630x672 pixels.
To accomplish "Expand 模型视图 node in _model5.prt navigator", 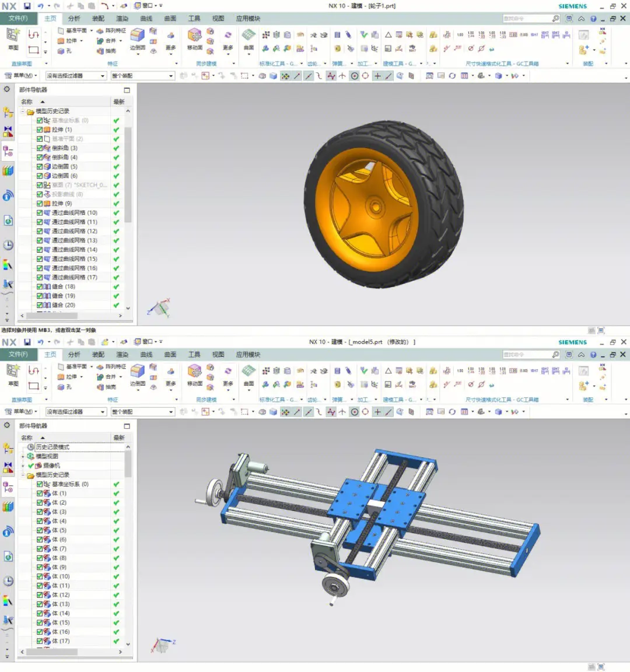I will (x=23, y=456).
